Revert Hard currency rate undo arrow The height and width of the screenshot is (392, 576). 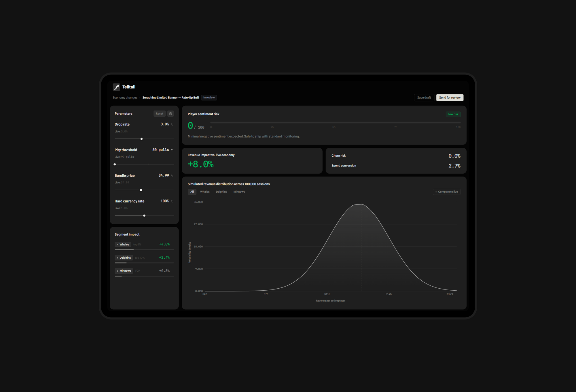tap(172, 201)
